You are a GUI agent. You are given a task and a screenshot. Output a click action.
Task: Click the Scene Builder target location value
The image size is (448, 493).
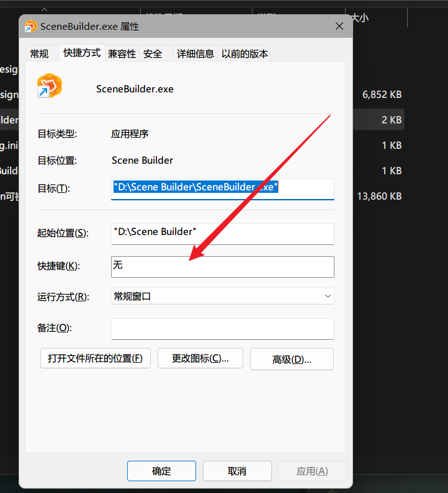tap(142, 161)
